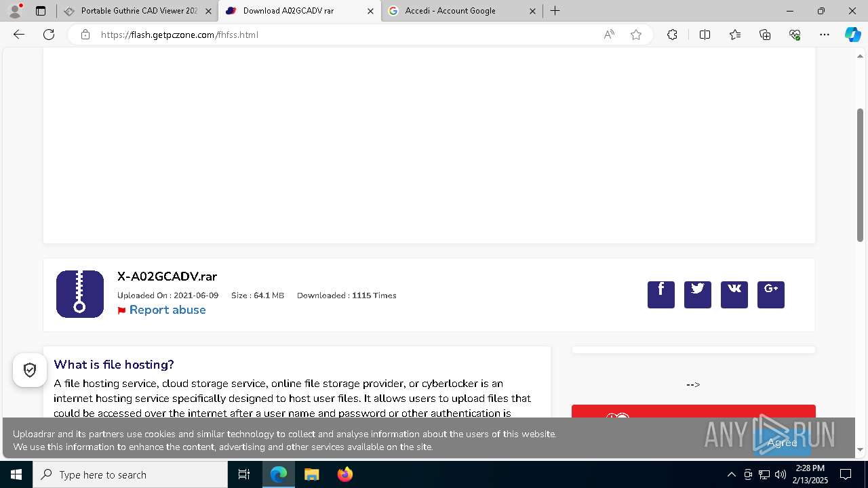Share file on Facebook

tap(661, 295)
